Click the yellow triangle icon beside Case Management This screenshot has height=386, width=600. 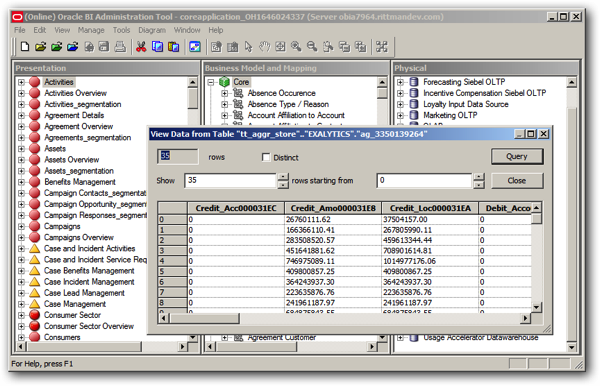point(34,304)
